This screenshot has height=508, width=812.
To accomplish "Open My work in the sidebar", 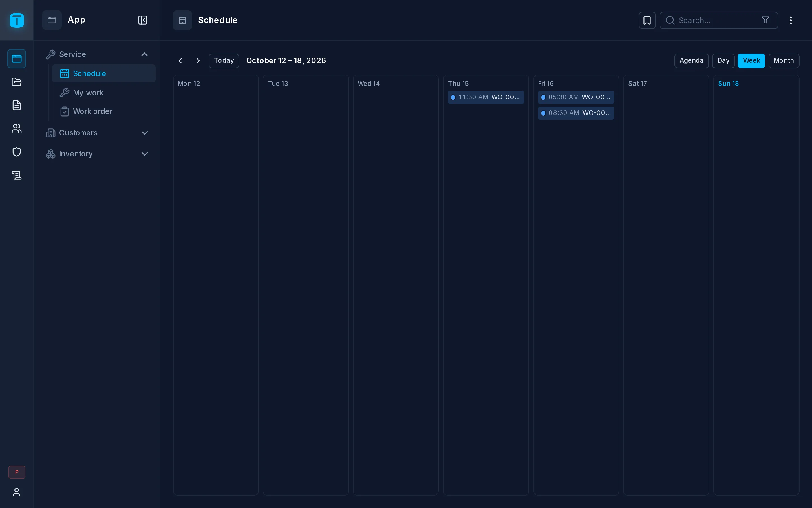I will (104, 92).
